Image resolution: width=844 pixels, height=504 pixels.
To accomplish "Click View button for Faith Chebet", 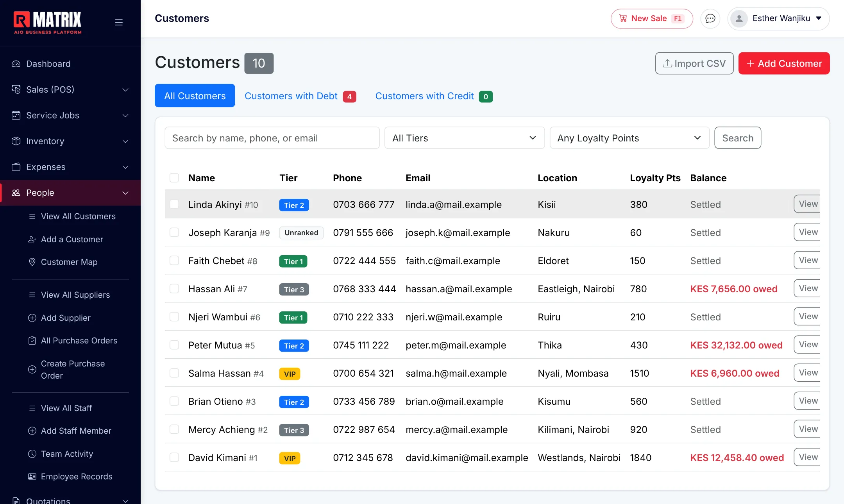I will (x=807, y=260).
